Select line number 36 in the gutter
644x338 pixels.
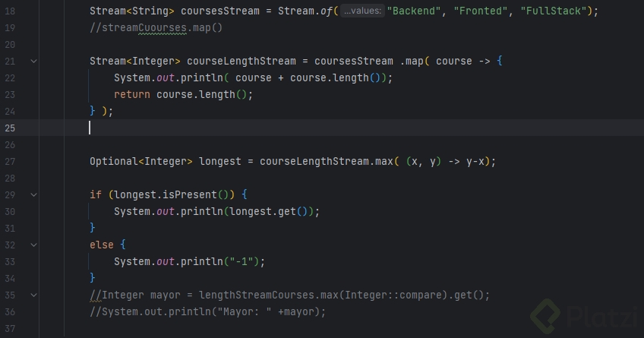(10, 311)
